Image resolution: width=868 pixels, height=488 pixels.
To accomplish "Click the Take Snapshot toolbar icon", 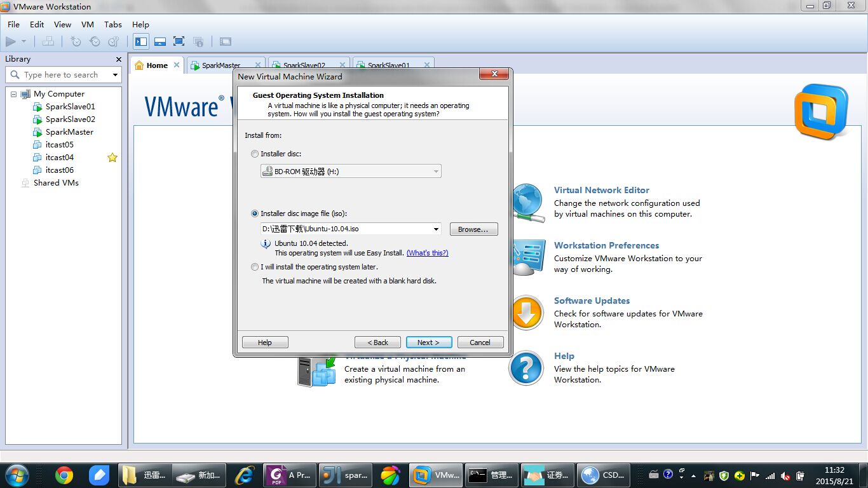I will tap(76, 42).
